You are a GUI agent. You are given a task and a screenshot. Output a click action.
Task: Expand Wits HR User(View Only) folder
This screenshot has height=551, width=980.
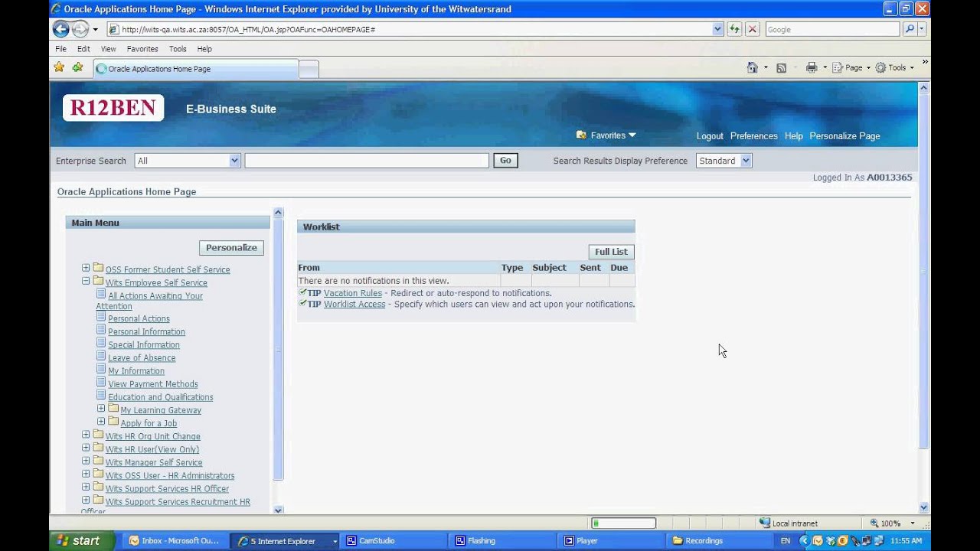tap(86, 448)
